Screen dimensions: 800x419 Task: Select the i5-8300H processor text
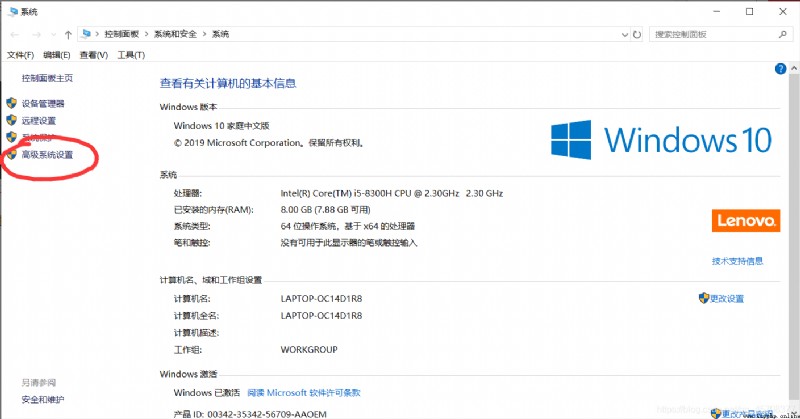[x=392, y=193]
